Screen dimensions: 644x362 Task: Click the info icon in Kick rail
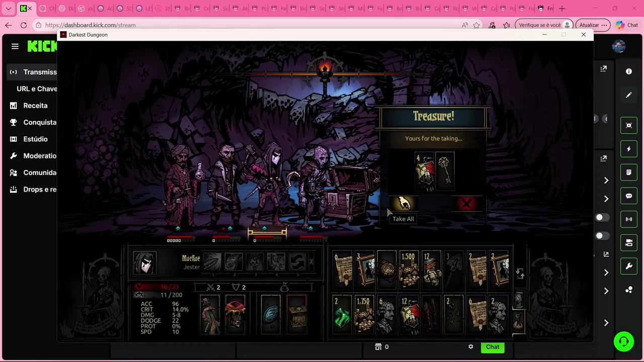point(629,71)
